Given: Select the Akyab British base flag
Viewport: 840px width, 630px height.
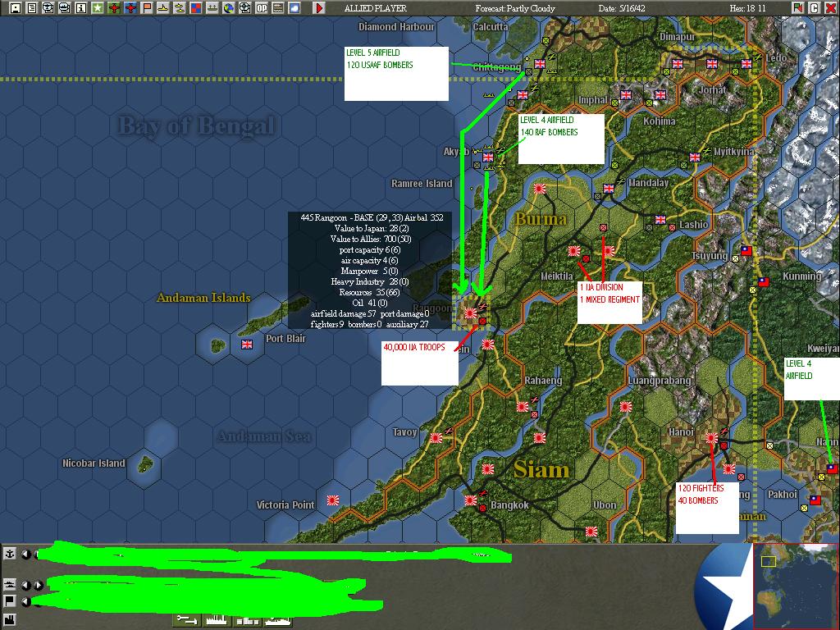Looking at the screenshot, I should 488,157.
